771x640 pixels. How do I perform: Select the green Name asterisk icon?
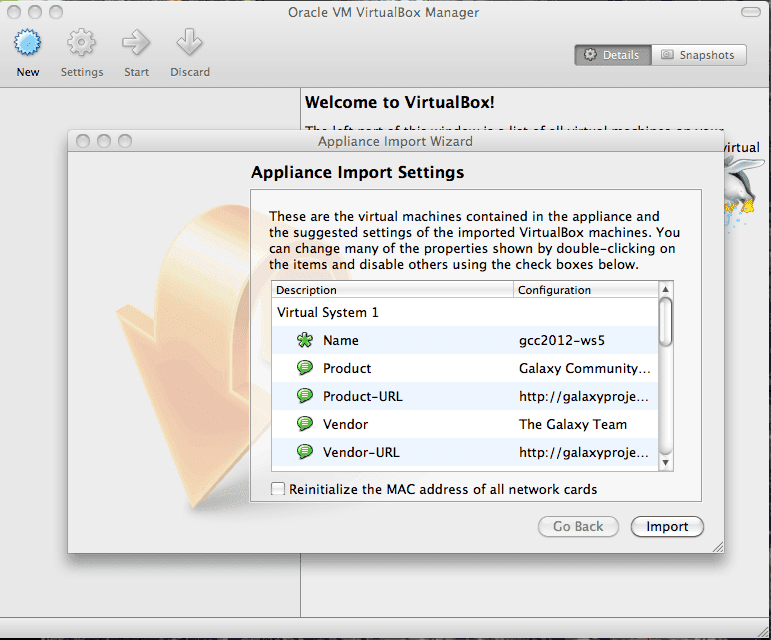coord(305,340)
